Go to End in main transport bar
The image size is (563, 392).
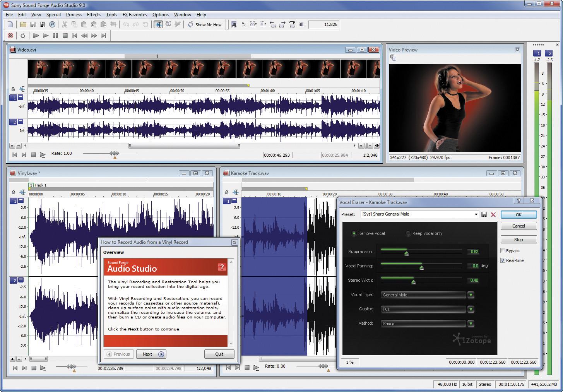tap(104, 36)
